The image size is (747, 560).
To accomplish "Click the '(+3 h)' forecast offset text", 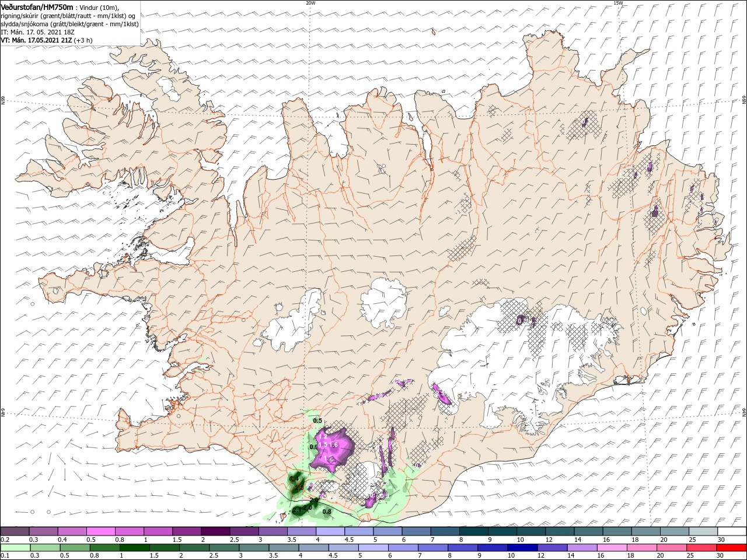I will 82,40.
